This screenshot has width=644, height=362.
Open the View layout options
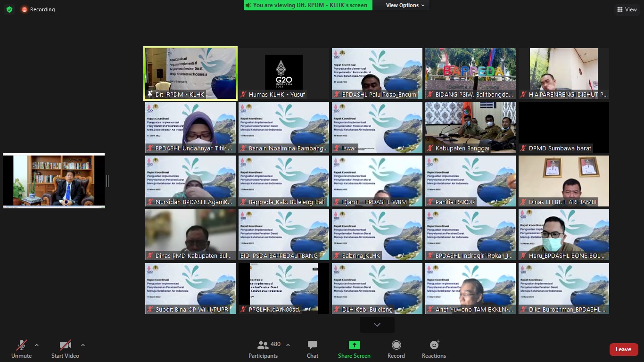point(627,9)
